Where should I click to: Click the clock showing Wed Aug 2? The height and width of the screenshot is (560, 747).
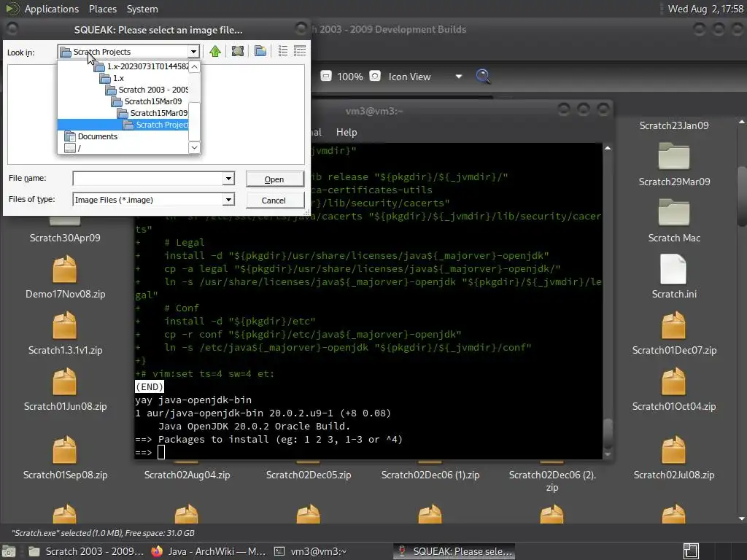tap(705, 9)
